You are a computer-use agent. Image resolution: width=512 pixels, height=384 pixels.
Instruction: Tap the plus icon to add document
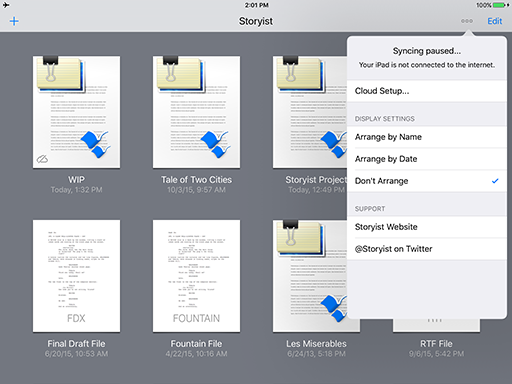14,21
